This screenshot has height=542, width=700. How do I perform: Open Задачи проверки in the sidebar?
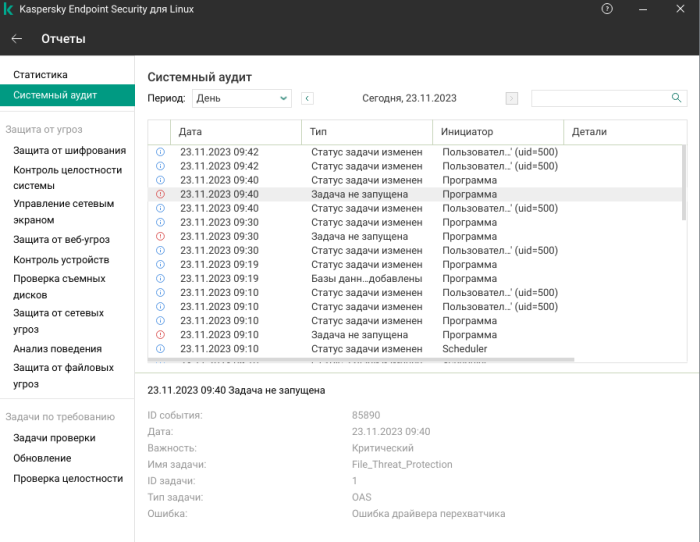pyautogui.click(x=54, y=438)
